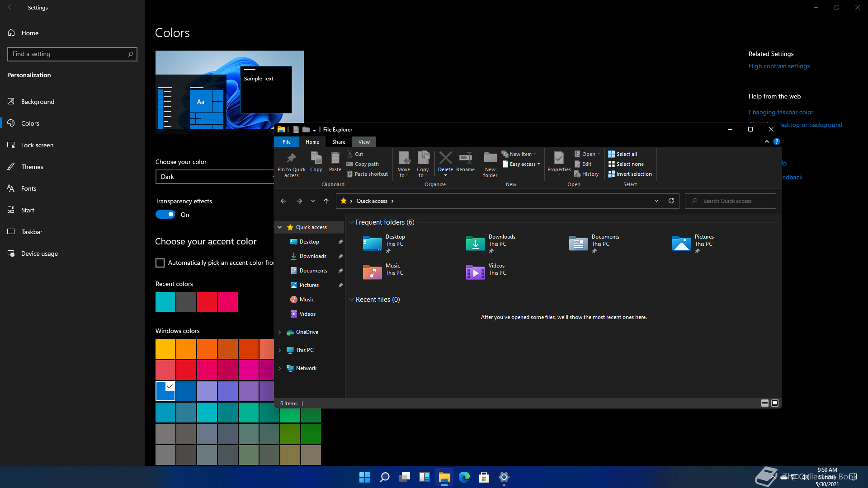Viewport: 868px width, 488px height.
Task: Select the red recent color swatch
Action: 207,302
